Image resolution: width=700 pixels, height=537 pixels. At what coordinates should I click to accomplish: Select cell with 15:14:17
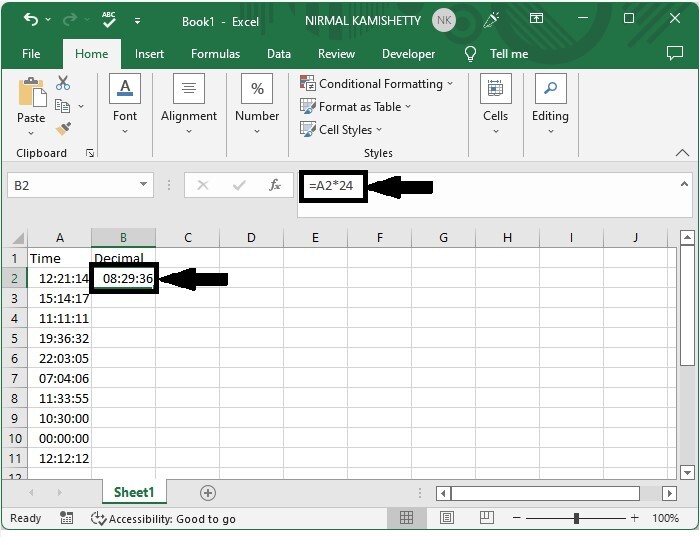(60, 298)
